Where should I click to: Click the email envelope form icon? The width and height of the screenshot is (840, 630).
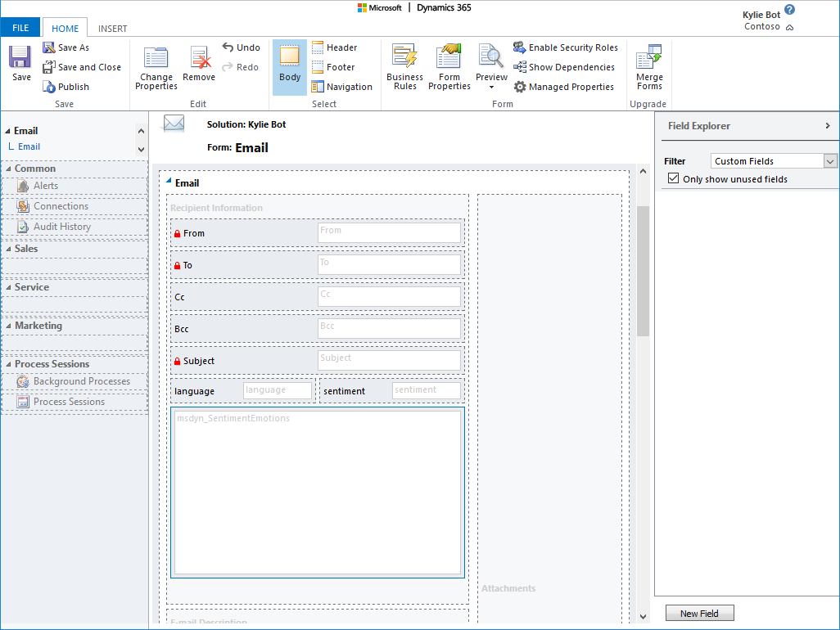click(x=174, y=124)
